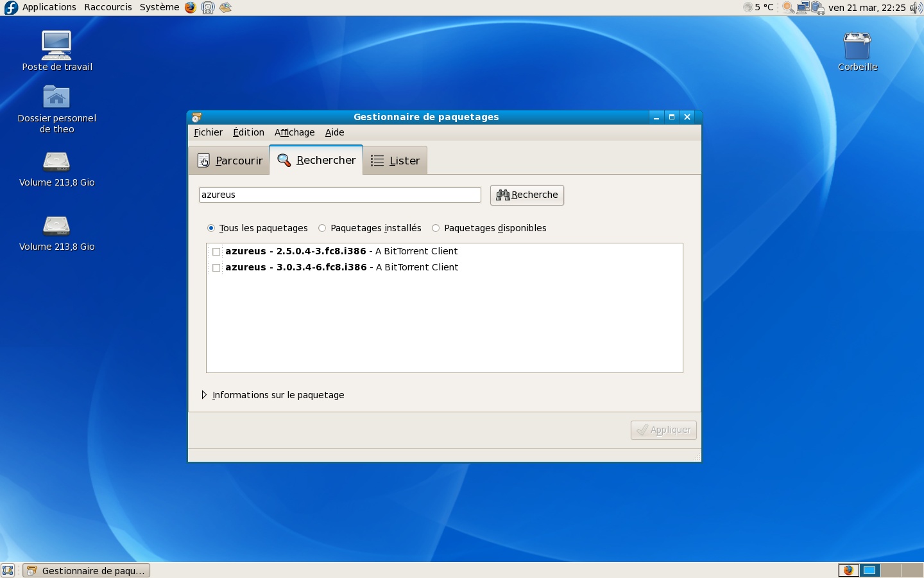Open the Raccourcis panel menu
This screenshot has height=578, width=924.
[108, 7]
